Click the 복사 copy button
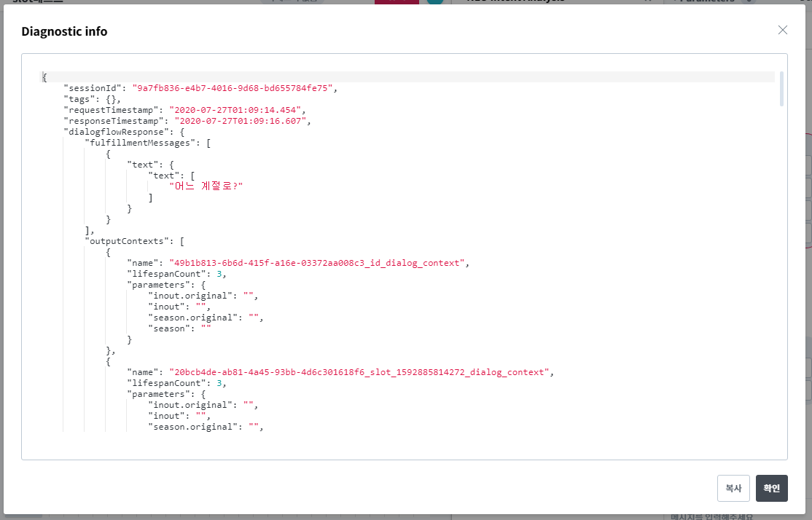Image resolution: width=812 pixels, height=520 pixels. click(733, 488)
